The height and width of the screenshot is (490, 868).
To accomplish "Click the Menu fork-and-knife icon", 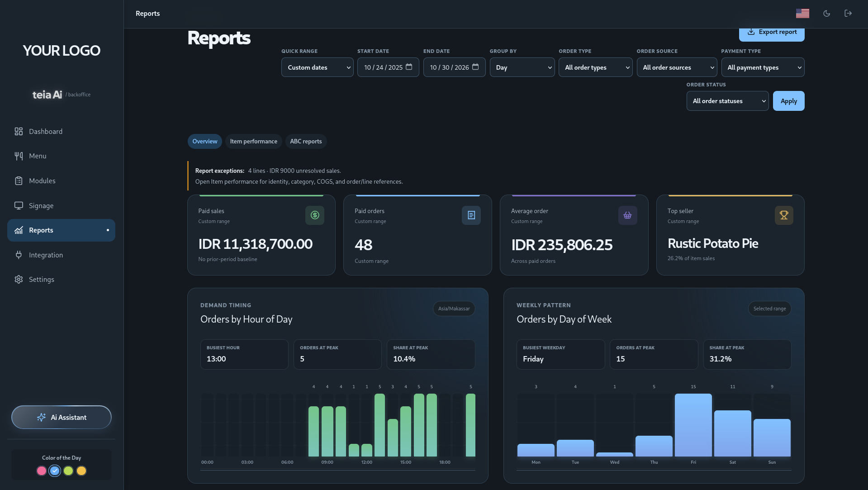I will click(19, 156).
